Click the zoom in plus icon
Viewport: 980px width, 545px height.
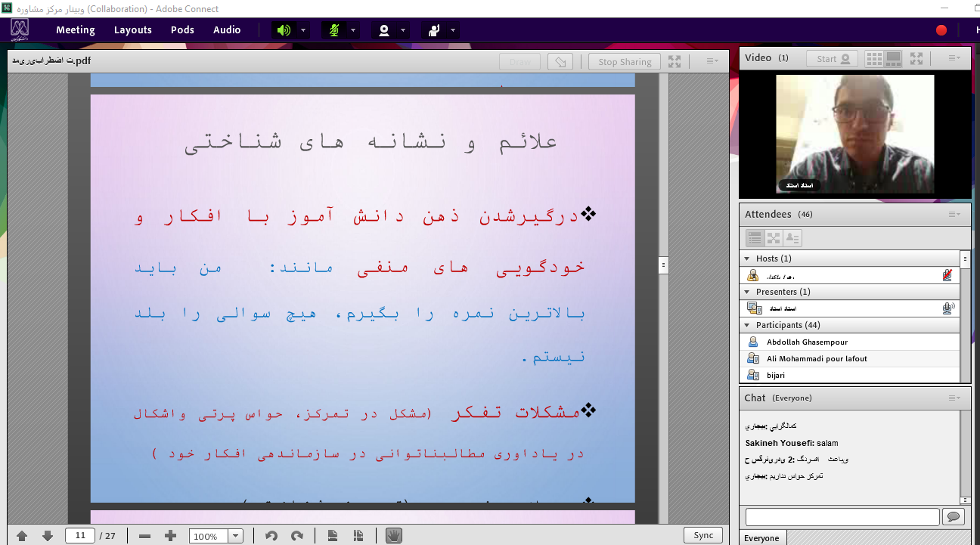[170, 536]
